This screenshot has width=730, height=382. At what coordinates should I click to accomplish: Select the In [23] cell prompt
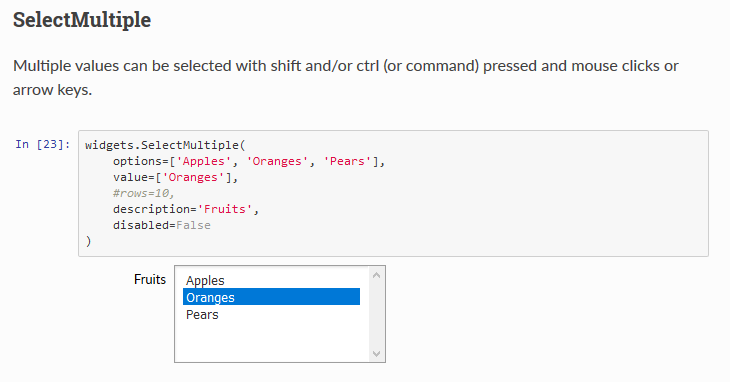(x=43, y=144)
